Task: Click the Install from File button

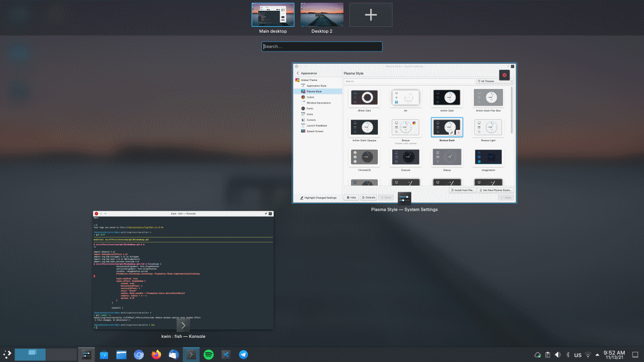Action: point(463,190)
